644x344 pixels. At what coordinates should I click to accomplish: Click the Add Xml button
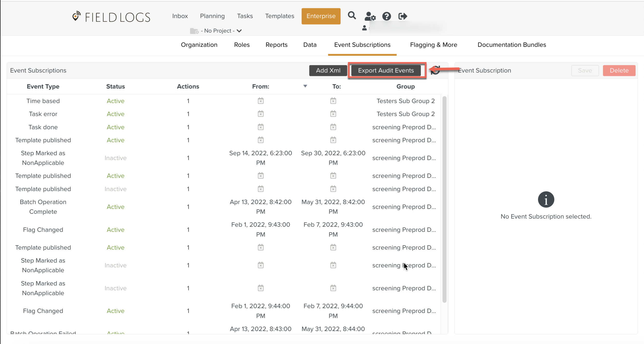coord(328,70)
